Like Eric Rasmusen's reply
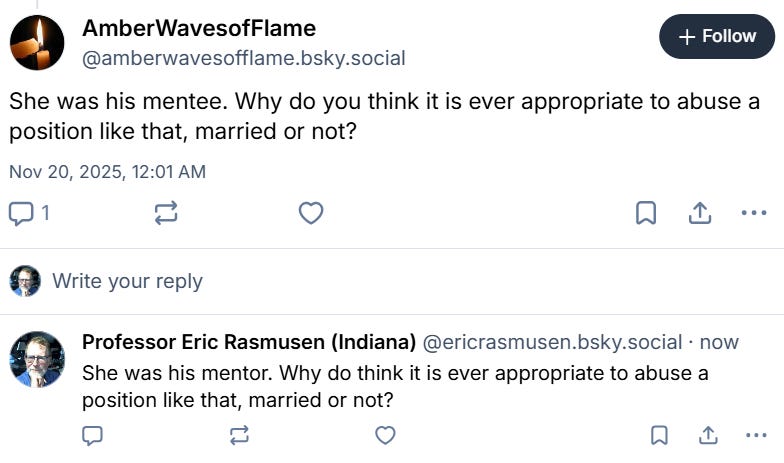 click(x=385, y=435)
